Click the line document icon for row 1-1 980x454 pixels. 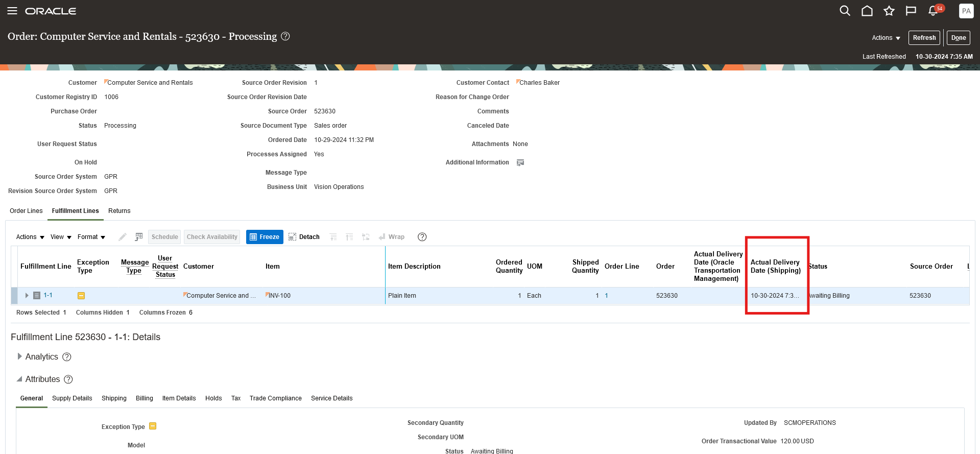(x=37, y=296)
